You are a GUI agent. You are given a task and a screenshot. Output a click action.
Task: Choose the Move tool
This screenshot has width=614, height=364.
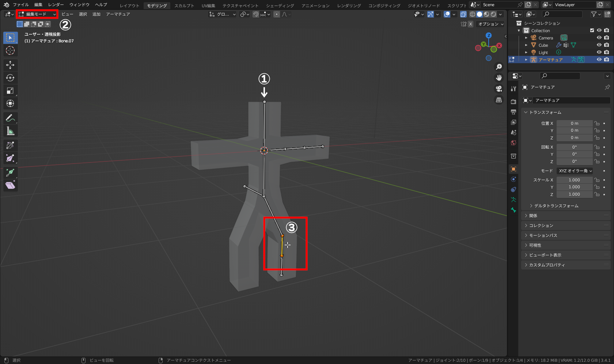point(10,65)
